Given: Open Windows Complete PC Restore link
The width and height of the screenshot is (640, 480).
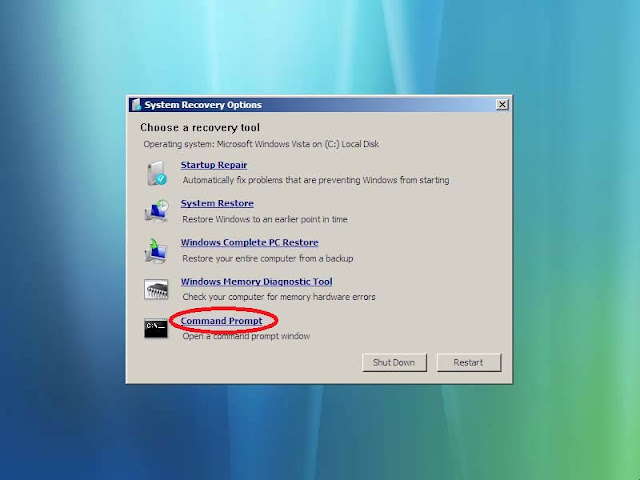Looking at the screenshot, I should click(249, 242).
